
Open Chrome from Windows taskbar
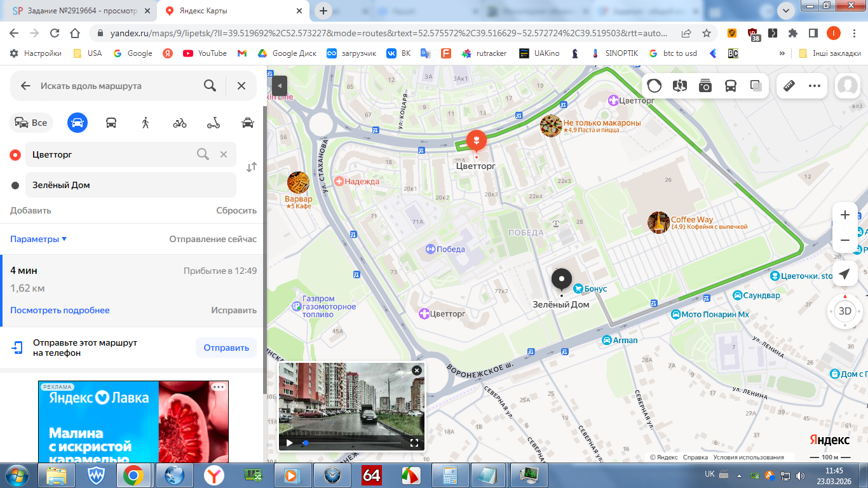133,475
